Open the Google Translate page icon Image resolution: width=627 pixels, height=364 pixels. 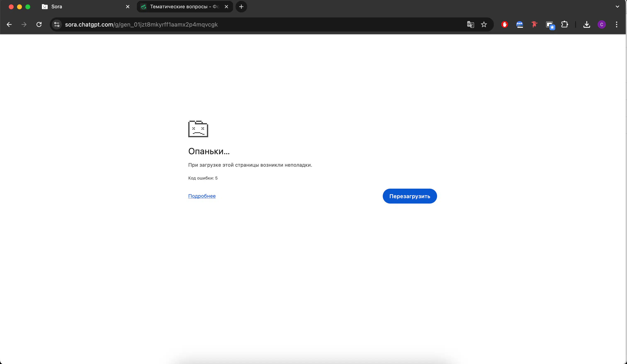[470, 24]
